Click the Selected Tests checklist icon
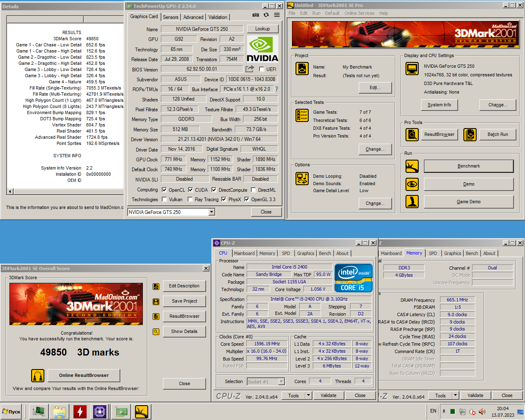This screenshot has height=420, width=525. [302, 115]
